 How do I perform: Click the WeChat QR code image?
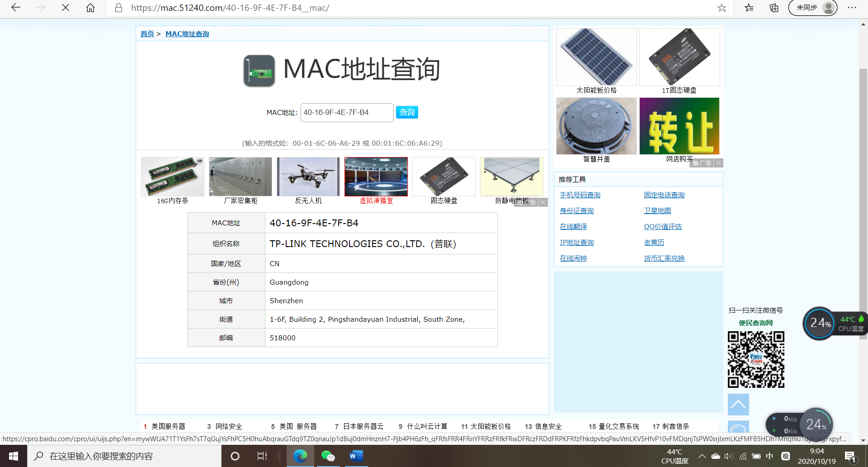point(756,359)
